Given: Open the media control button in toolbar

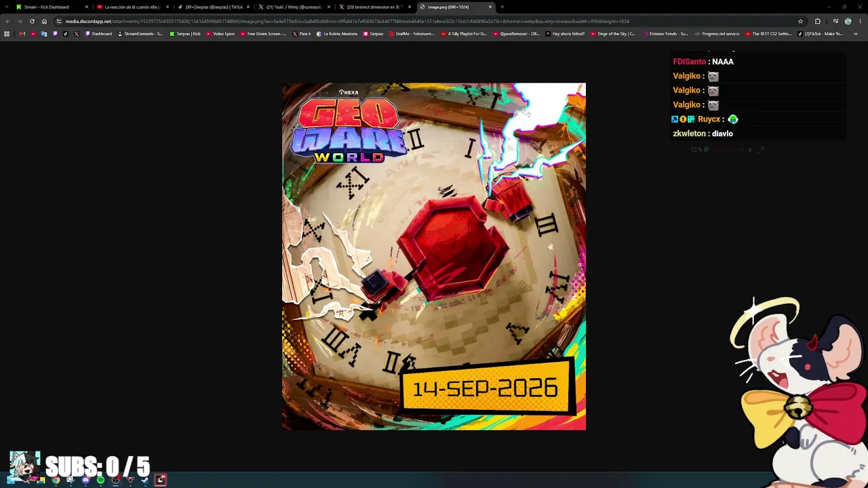Looking at the screenshot, I should coord(835,21).
